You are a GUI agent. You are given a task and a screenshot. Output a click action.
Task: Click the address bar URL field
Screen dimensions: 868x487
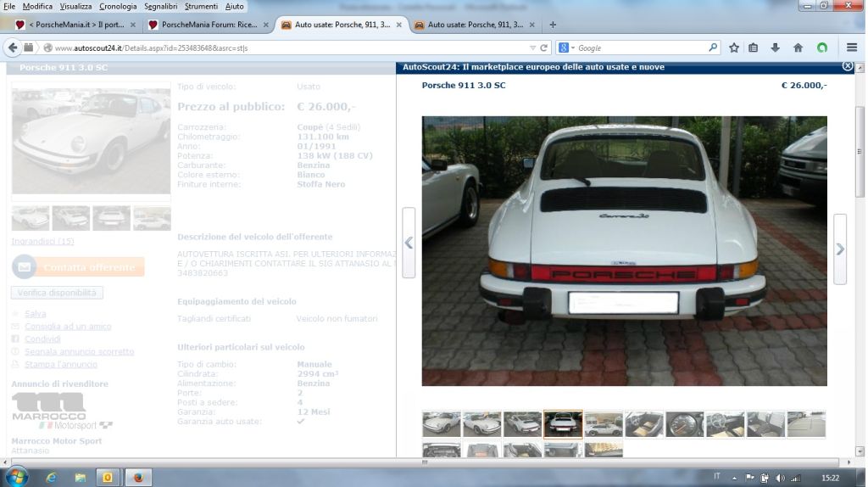pyautogui.click(x=288, y=48)
